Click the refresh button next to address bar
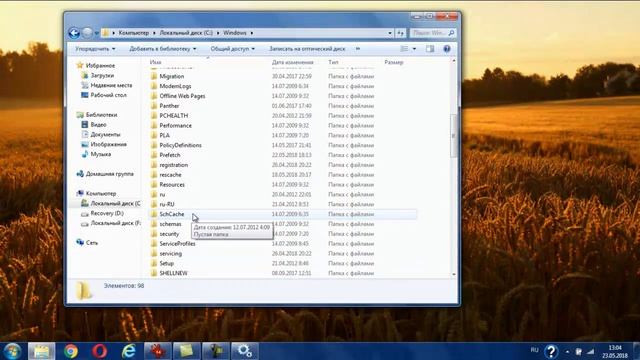 [400, 33]
